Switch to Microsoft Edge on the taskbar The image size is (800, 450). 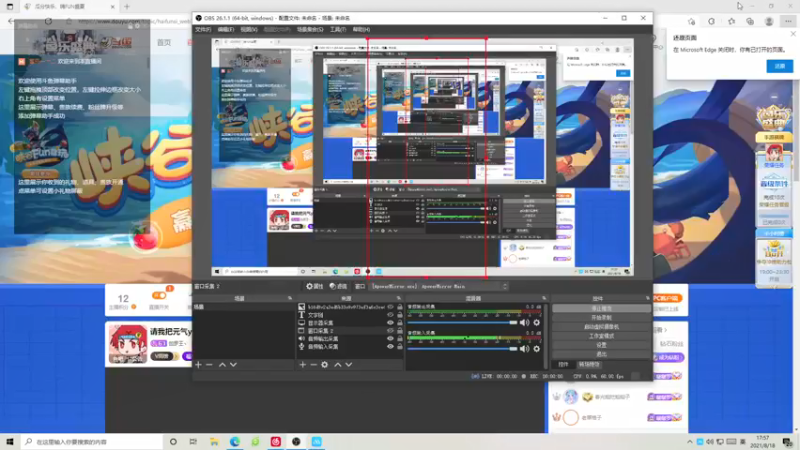click(234, 441)
